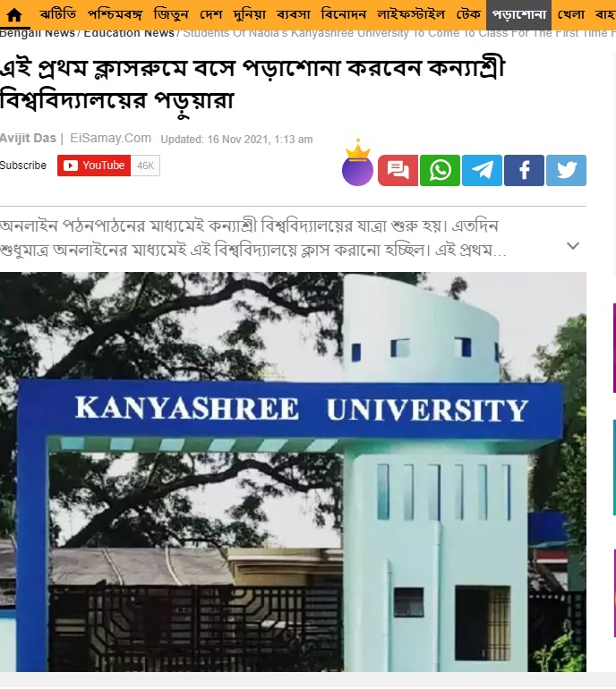Select the পড়াশোনা tab

click(518, 14)
